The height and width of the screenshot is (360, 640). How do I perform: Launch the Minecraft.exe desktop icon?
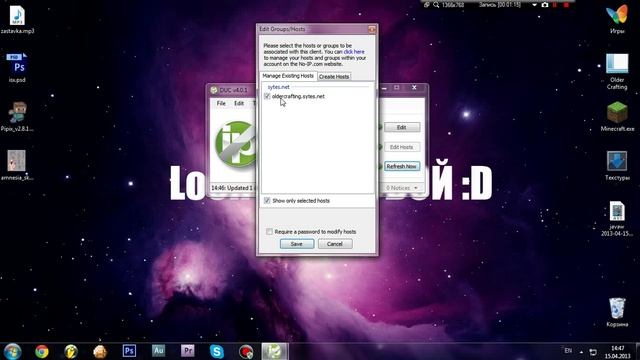[617, 116]
